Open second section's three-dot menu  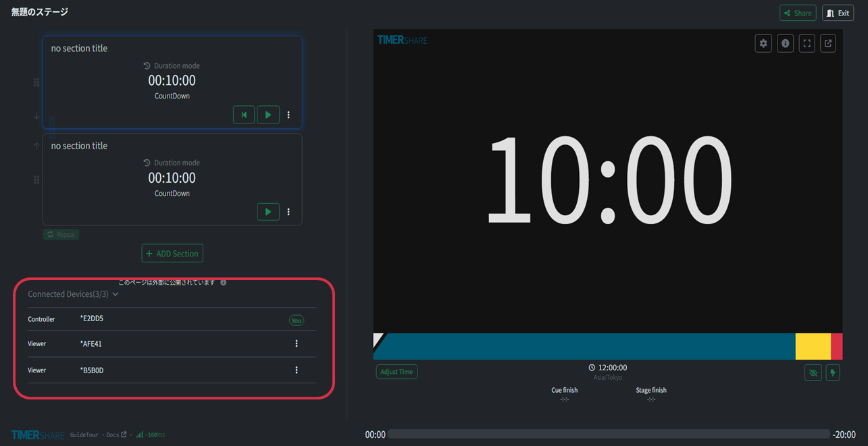point(288,212)
